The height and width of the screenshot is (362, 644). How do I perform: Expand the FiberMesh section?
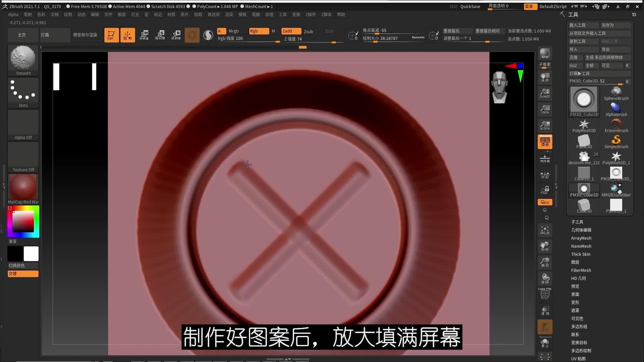[581, 270]
